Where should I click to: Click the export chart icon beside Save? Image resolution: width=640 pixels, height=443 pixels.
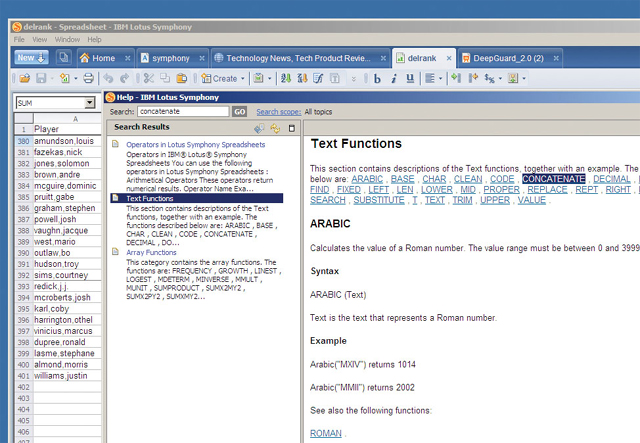point(64,78)
